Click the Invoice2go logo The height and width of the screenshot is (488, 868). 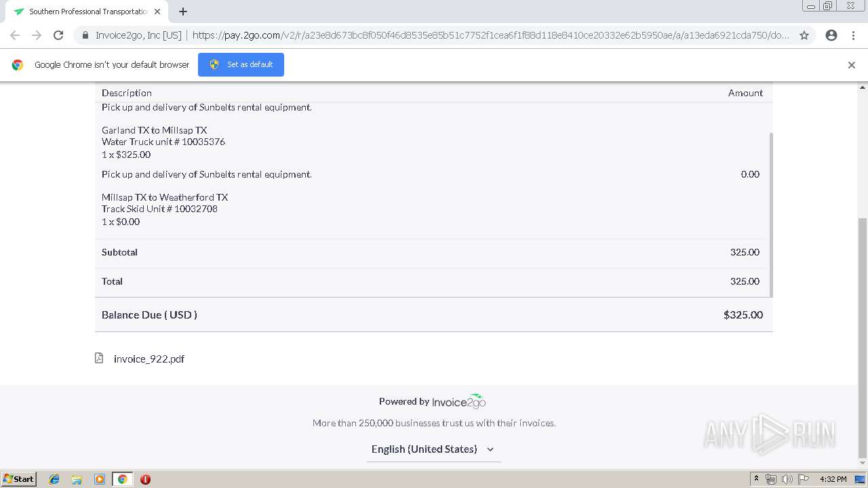pos(459,401)
